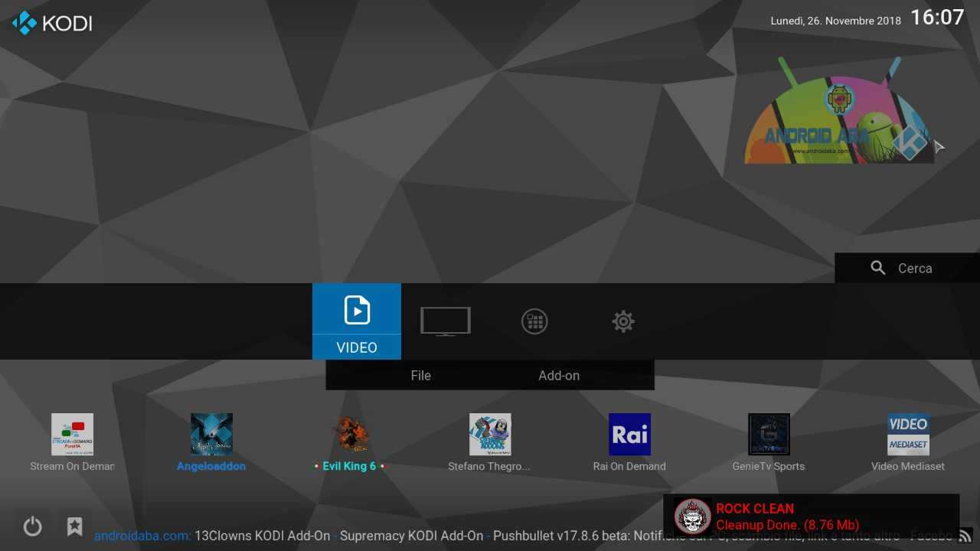Click the magnifier search icon
The height and width of the screenshot is (551, 980).
(x=878, y=268)
